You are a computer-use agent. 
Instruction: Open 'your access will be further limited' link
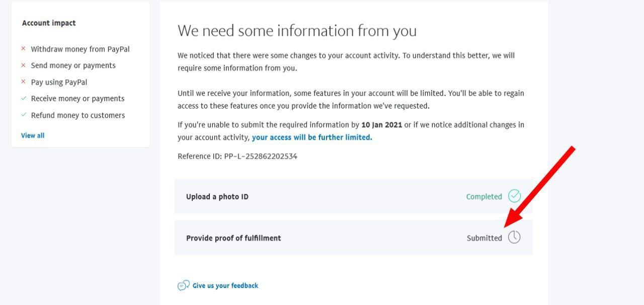pos(312,137)
